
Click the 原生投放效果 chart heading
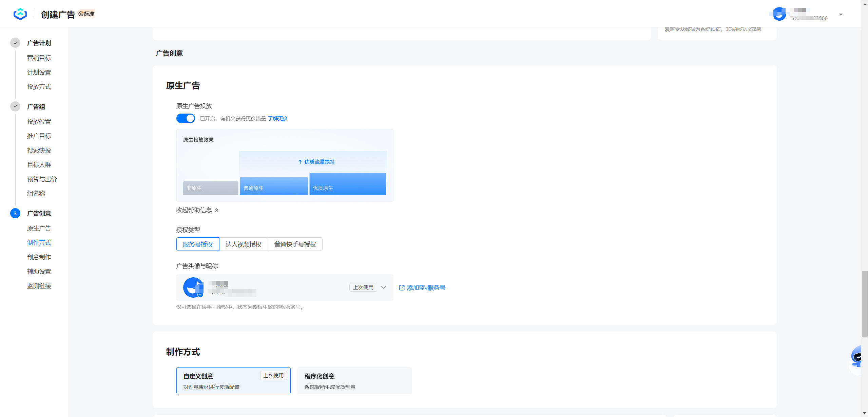(x=198, y=140)
